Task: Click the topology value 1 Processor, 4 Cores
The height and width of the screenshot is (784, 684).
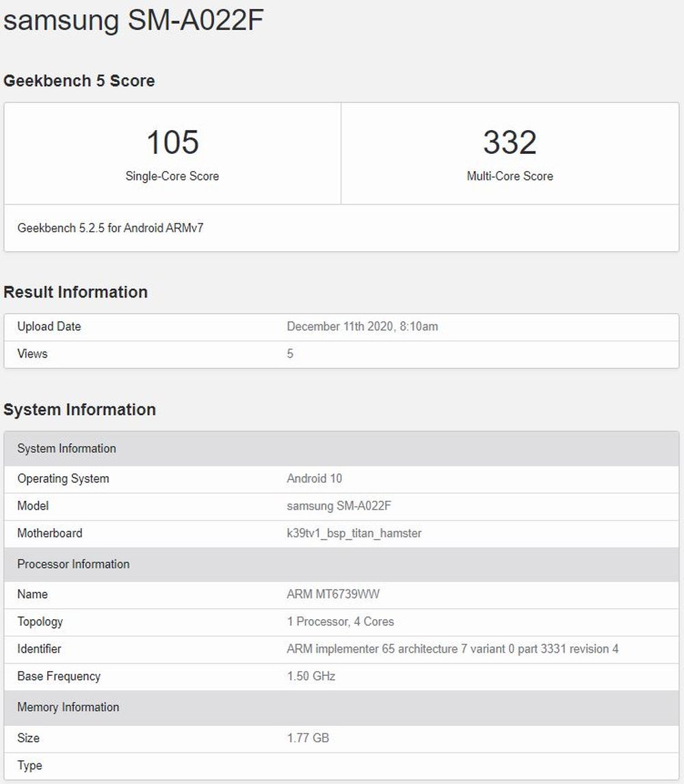Action: click(x=340, y=621)
